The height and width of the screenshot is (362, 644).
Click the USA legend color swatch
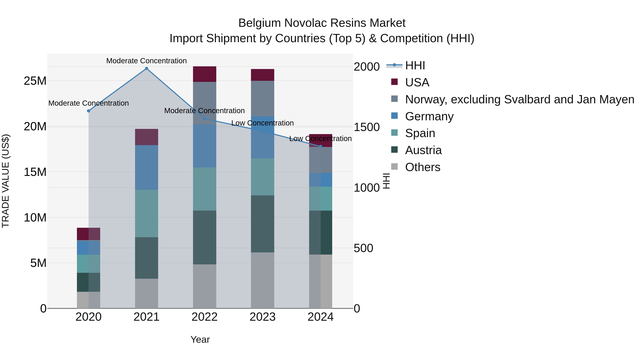394,82
